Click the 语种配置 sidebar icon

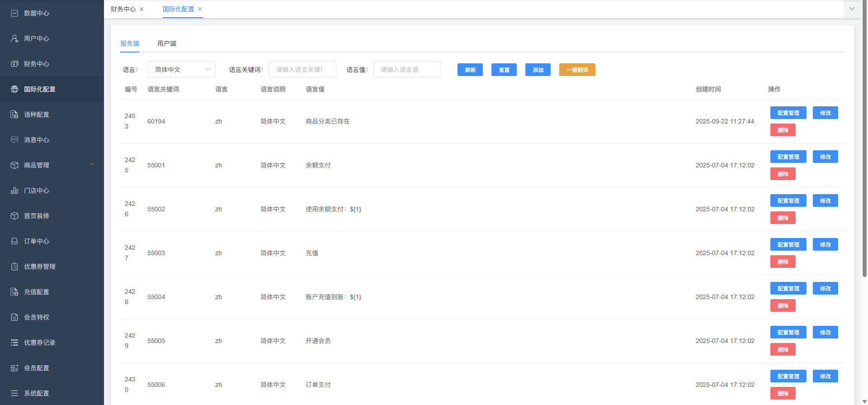(14, 114)
